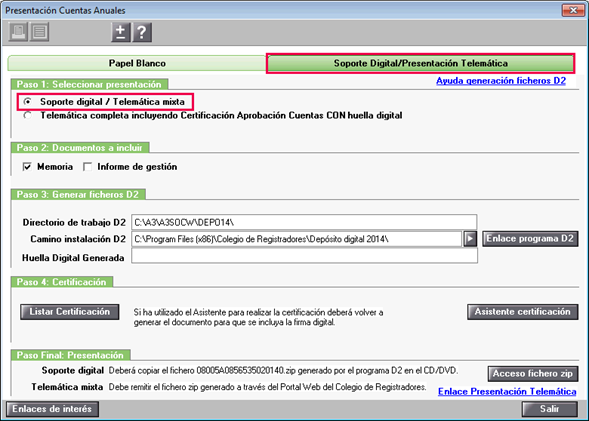Viewport: 589px width, 421px height.
Task: Click the Paso 3: Generar ficheros D2 header
Action: [78, 195]
